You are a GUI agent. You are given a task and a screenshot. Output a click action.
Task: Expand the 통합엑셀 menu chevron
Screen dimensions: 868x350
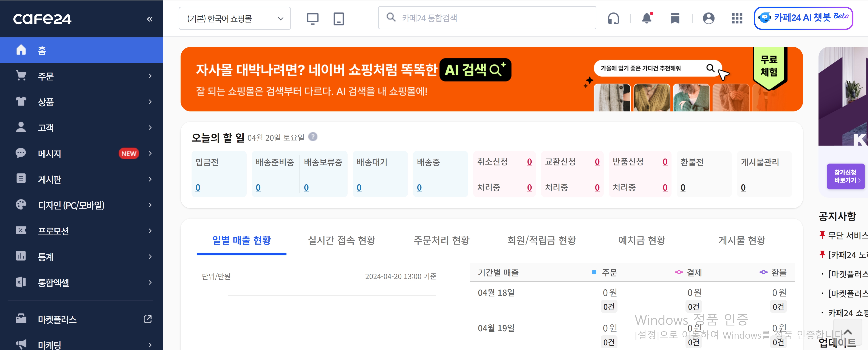click(x=150, y=282)
